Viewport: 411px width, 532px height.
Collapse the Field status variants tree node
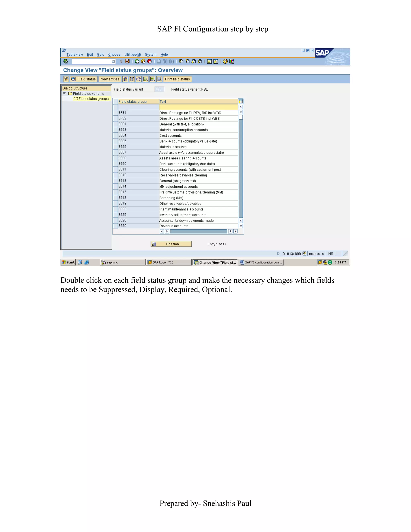[64, 93]
